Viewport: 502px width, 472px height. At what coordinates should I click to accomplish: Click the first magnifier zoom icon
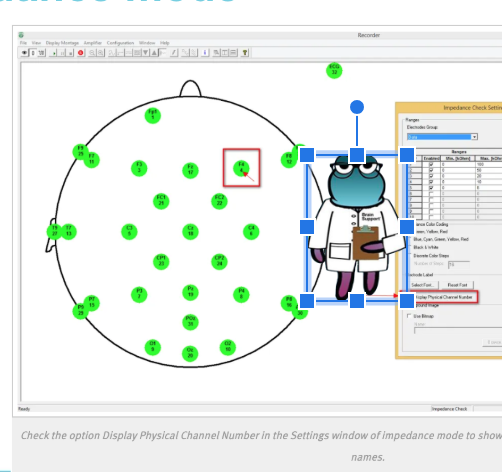92,53
